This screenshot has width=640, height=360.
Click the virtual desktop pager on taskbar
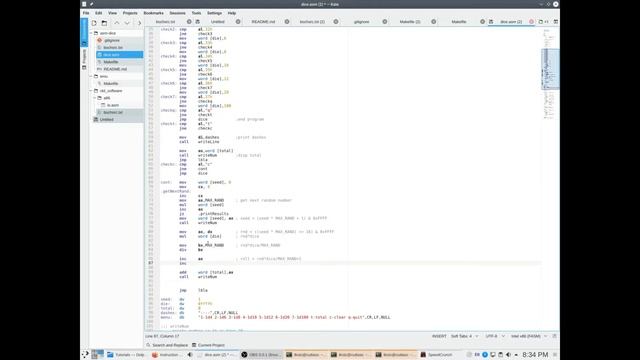98,354
